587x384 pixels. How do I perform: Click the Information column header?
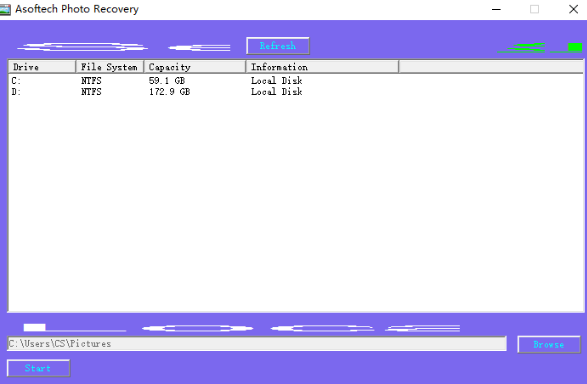point(322,67)
